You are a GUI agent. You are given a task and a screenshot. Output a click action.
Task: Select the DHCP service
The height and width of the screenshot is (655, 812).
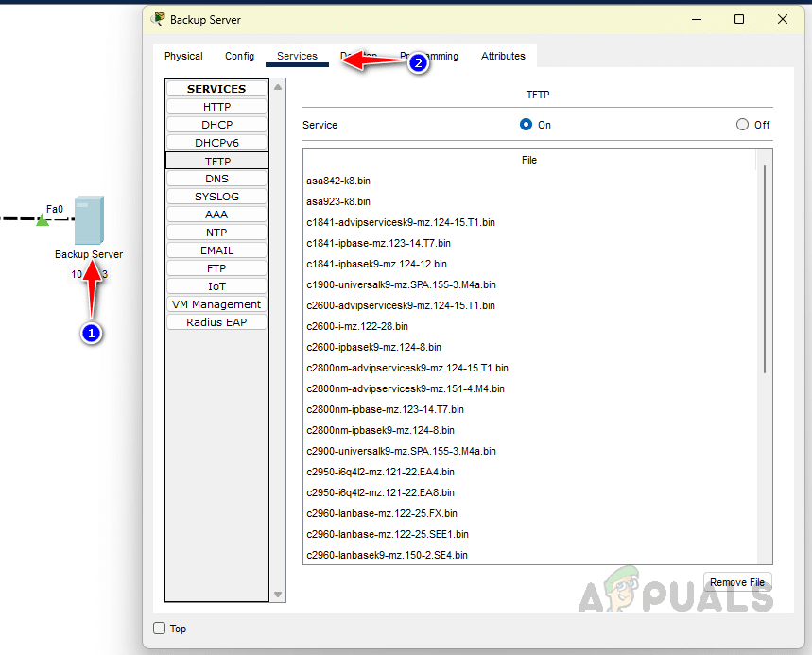click(x=216, y=125)
